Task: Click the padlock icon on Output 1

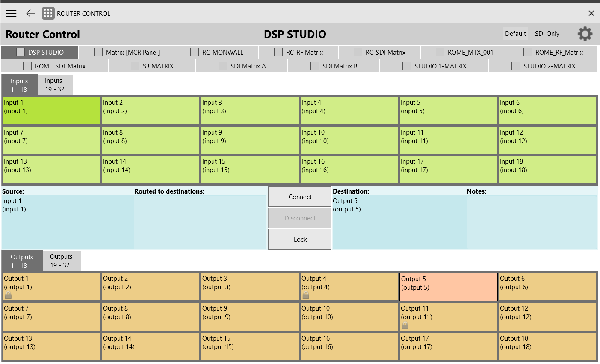Action: 7,295
